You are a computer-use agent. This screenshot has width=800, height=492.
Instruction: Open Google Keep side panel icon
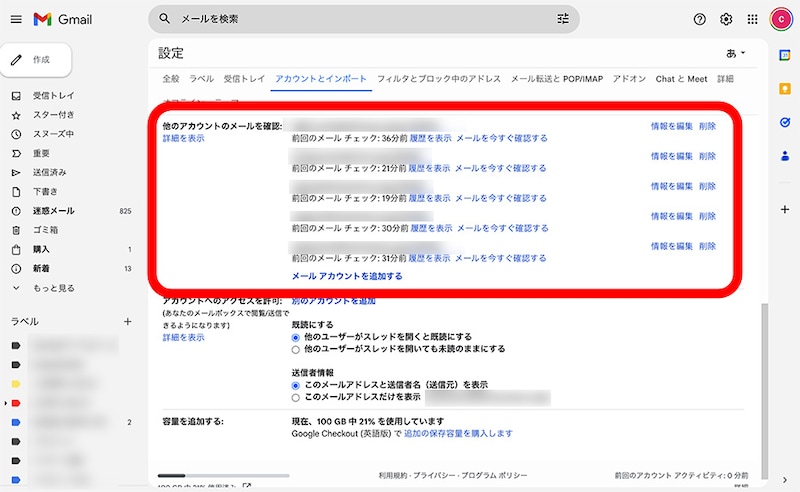coord(785,89)
